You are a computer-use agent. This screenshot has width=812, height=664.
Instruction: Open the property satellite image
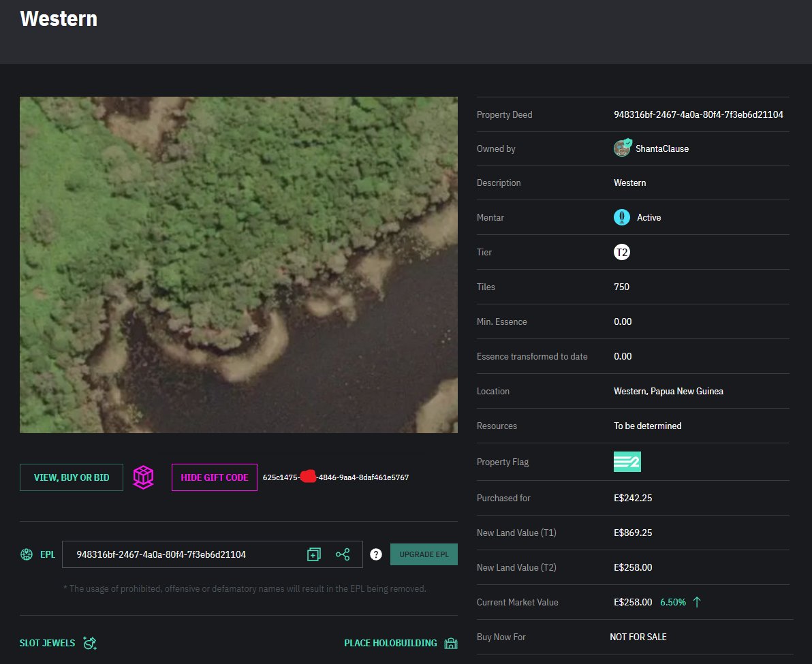[x=238, y=264]
